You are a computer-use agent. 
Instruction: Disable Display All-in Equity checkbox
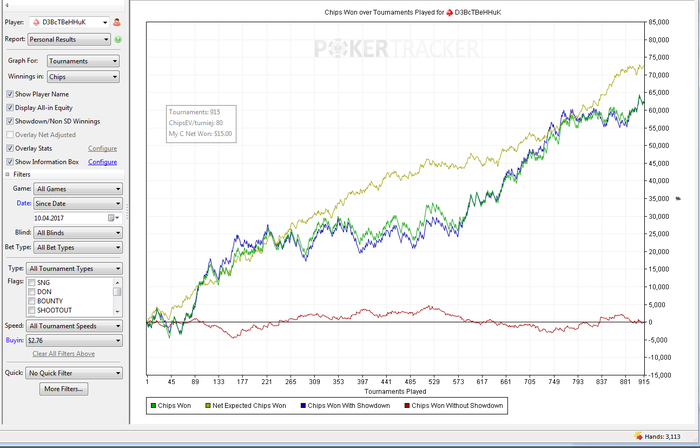click(10, 108)
